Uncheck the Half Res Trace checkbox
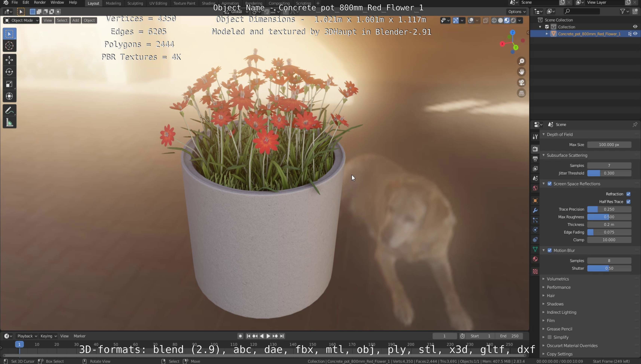This screenshot has width=641, height=364. pyautogui.click(x=628, y=201)
